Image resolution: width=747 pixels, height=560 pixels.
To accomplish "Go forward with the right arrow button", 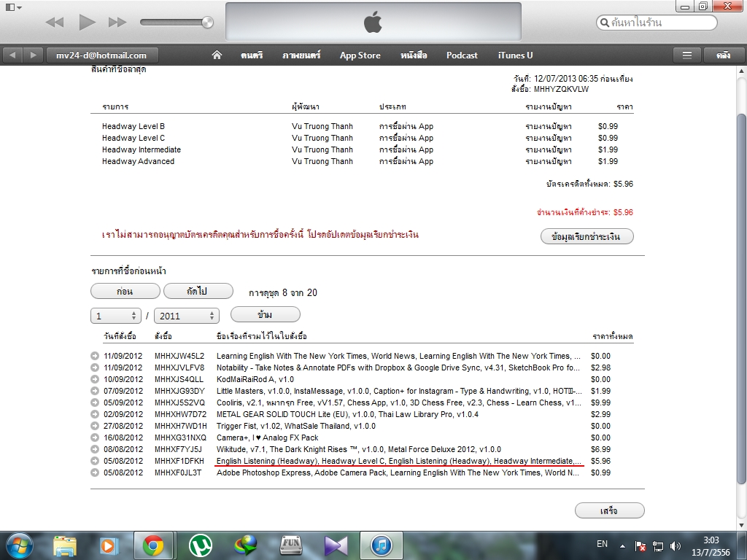I will pos(33,55).
